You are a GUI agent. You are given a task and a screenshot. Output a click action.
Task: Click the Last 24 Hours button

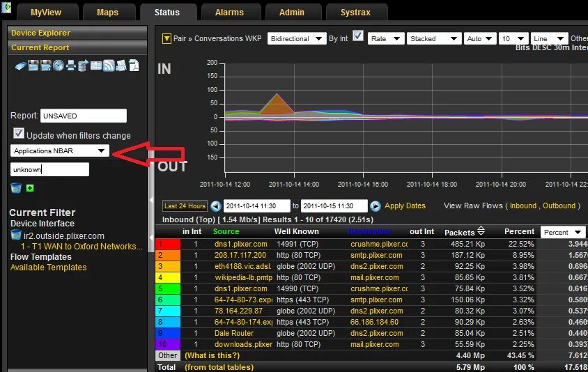185,206
